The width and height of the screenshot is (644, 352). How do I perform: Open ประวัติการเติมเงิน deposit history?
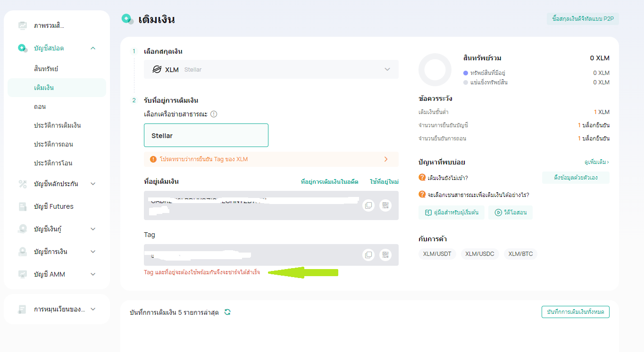[x=58, y=125]
